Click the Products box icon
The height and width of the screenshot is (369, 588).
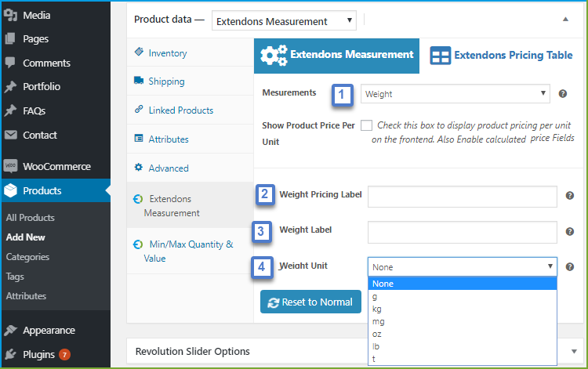coord(10,190)
